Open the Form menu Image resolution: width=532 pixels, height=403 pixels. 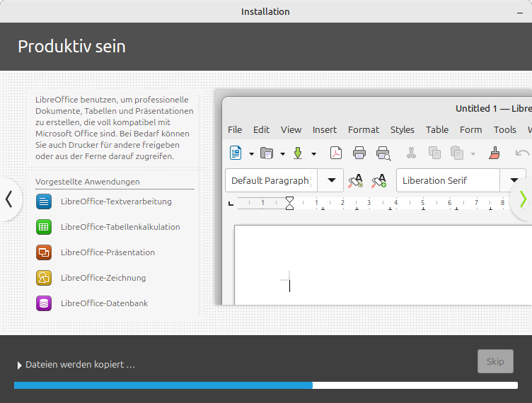point(471,130)
